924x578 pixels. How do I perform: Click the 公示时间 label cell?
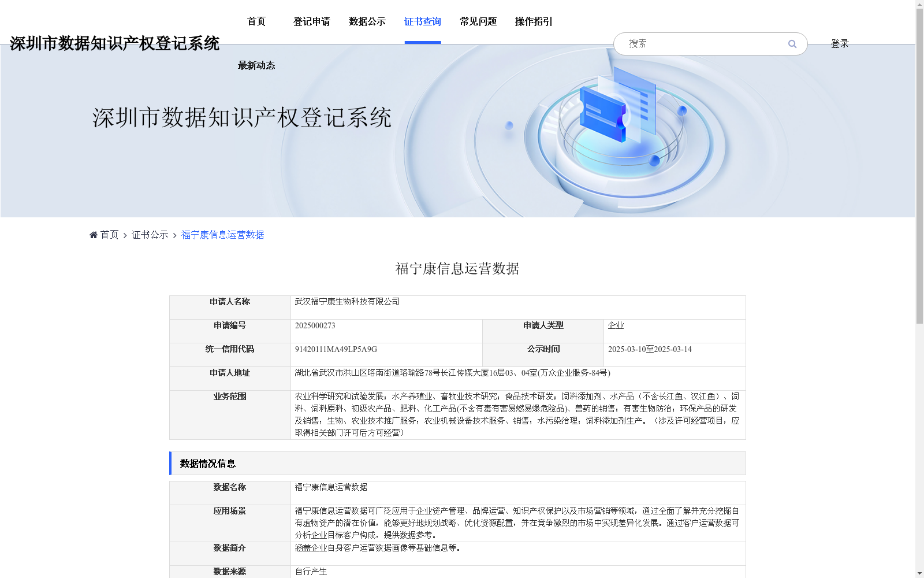coord(543,355)
